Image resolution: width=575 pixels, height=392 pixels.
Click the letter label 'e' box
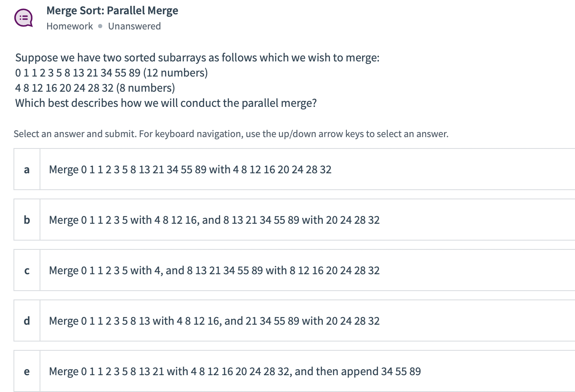tap(27, 371)
